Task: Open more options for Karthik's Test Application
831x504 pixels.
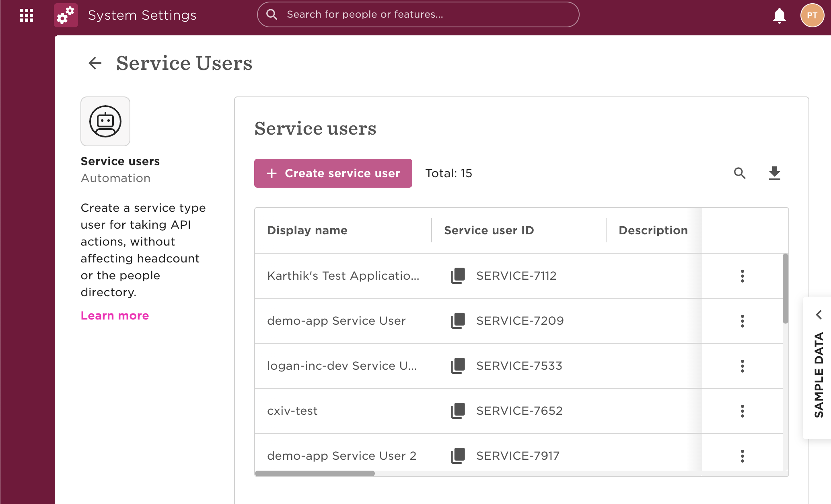Action: click(x=742, y=276)
